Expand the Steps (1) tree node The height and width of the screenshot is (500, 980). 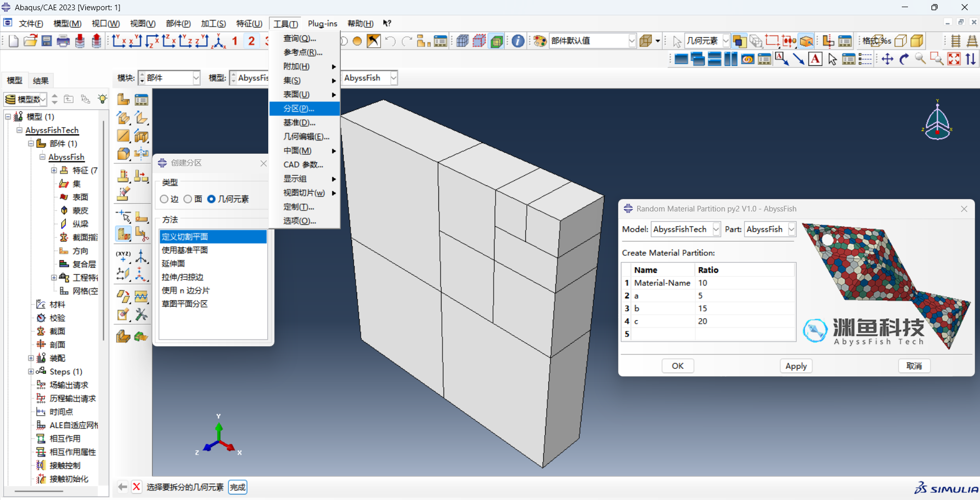(x=31, y=371)
